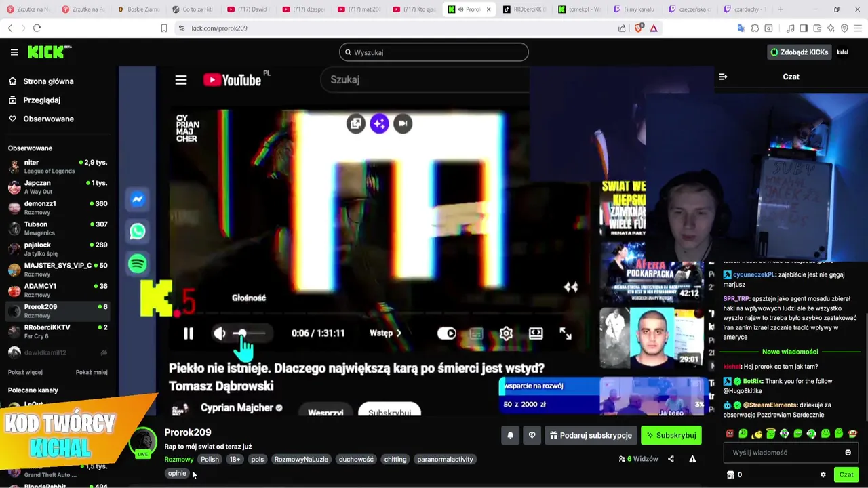Viewport: 868px width, 488px height.
Task: Switch to the Filmy kanału browser tab
Action: tap(635, 9)
